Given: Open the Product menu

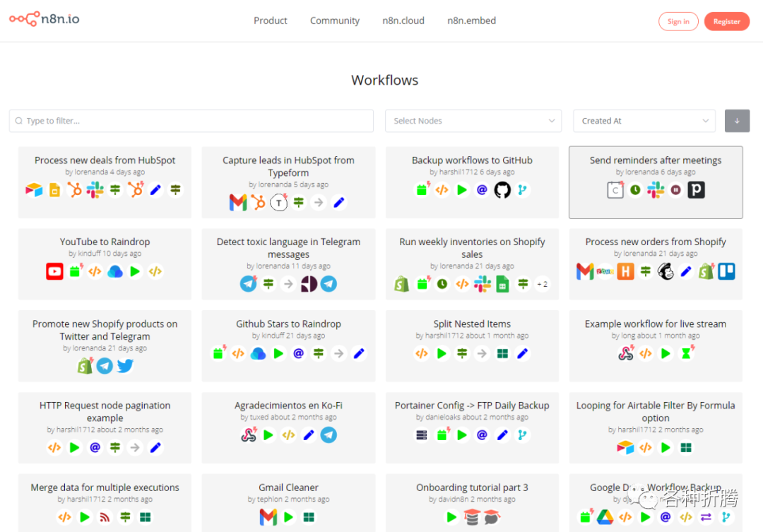Looking at the screenshot, I should pos(270,21).
